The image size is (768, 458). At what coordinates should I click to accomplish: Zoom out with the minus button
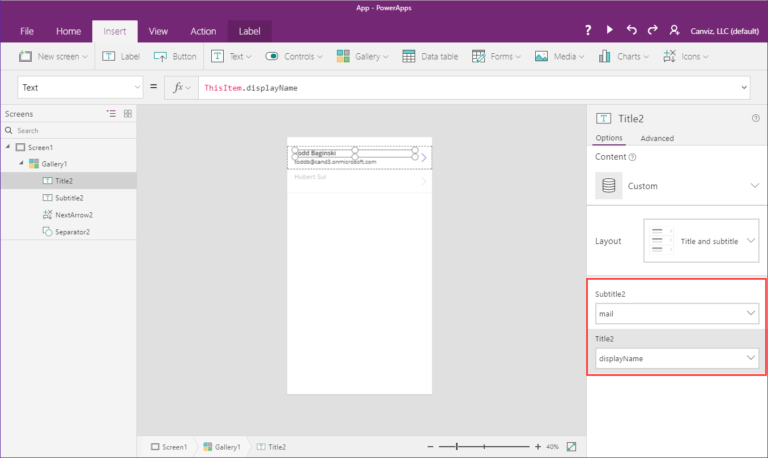pyautogui.click(x=430, y=447)
